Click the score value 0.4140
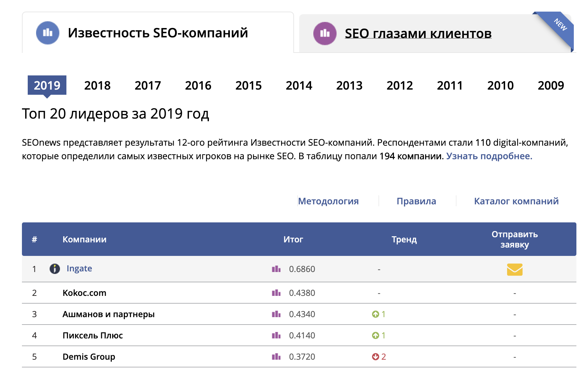Screen dimensions: 588x370 [x=302, y=335]
